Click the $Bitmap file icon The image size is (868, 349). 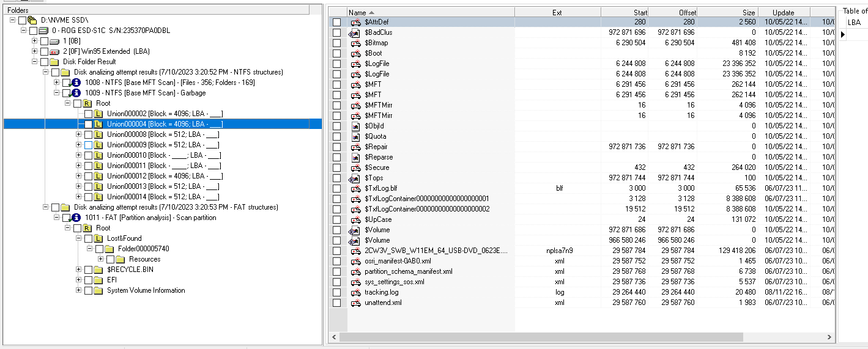[355, 43]
